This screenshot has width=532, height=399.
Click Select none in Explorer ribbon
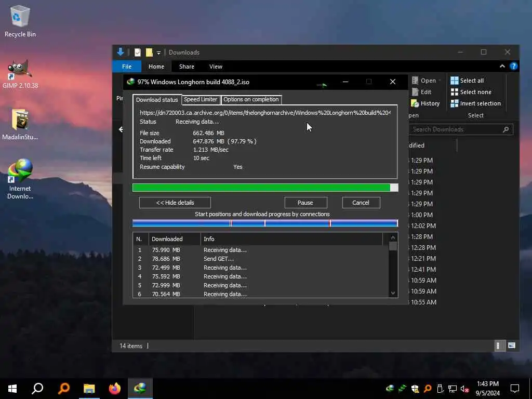[471, 92]
